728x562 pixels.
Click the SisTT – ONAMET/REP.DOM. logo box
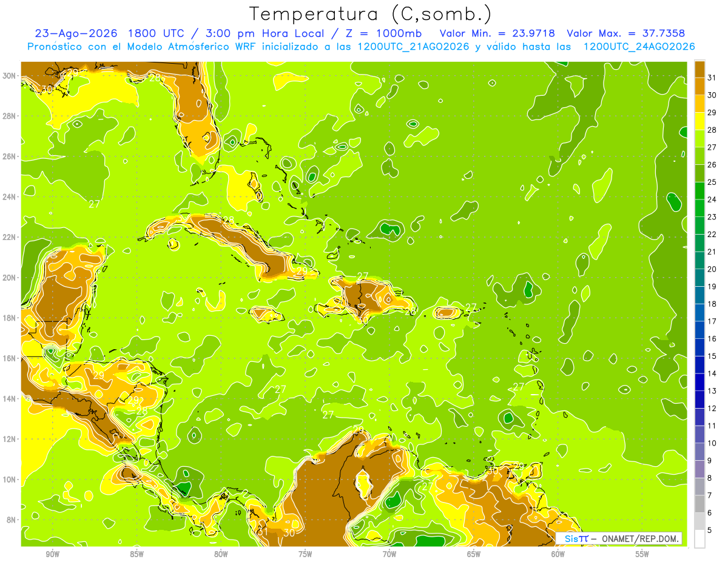click(x=619, y=538)
